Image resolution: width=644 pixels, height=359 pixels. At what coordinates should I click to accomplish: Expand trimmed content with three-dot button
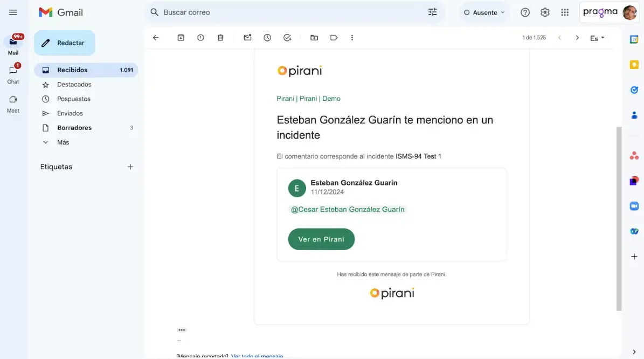tap(182, 330)
